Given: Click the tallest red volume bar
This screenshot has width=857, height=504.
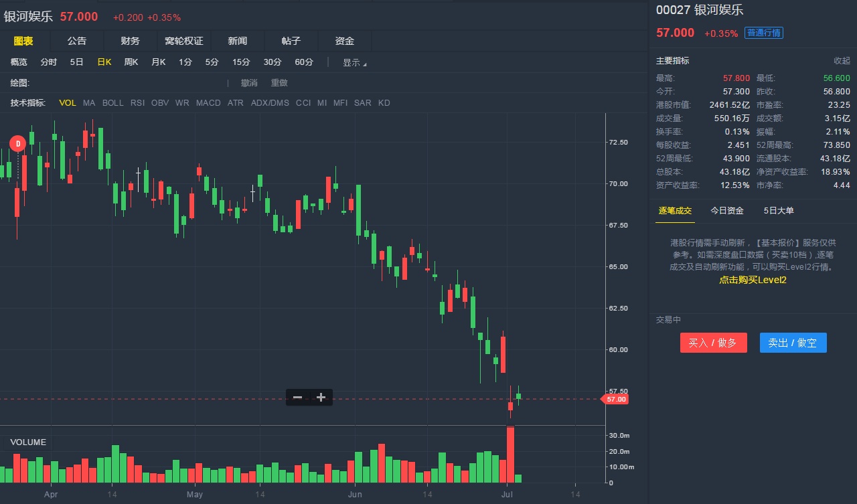Looking at the screenshot, I should click(x=510, y=454).
